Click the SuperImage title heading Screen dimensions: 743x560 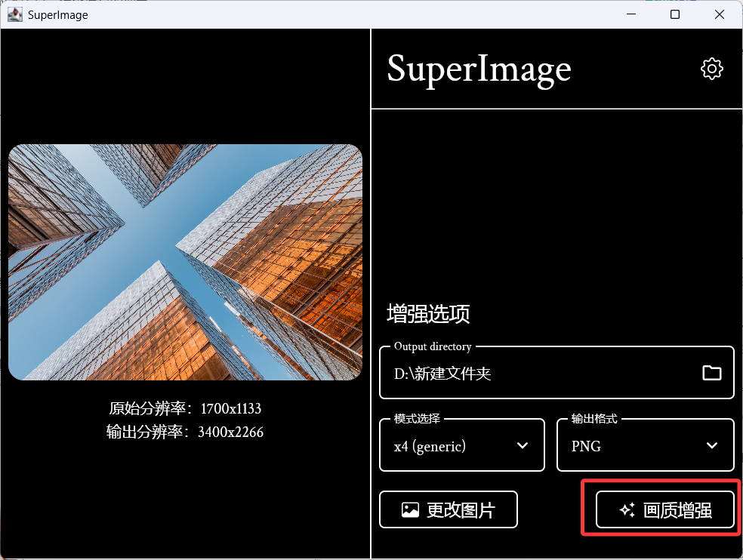479,68
